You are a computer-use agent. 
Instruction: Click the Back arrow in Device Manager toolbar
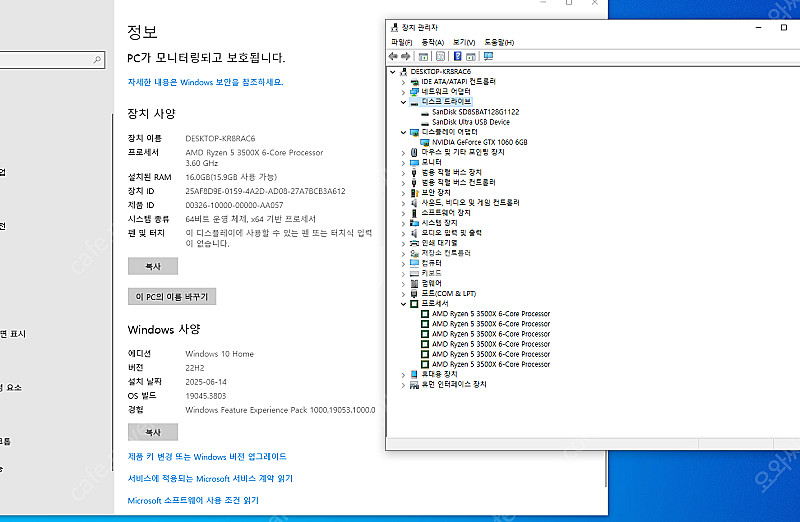click(393, 56)
